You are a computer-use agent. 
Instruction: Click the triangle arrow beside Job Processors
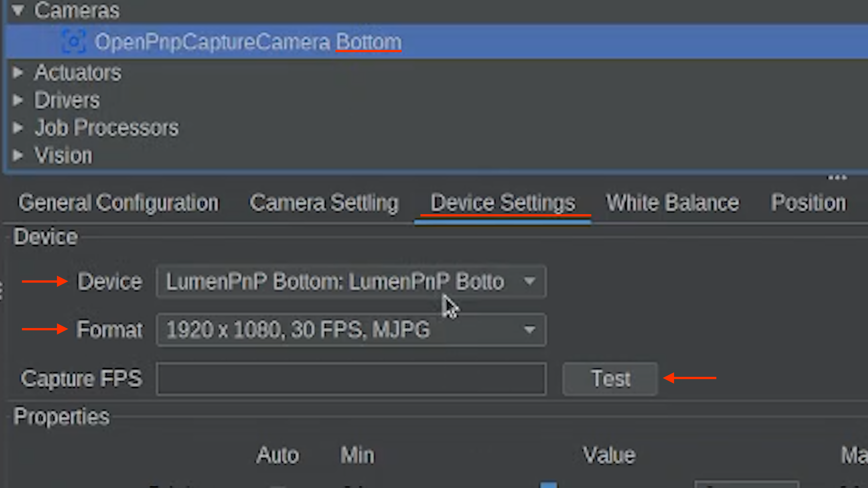click(x=18, y=128)
